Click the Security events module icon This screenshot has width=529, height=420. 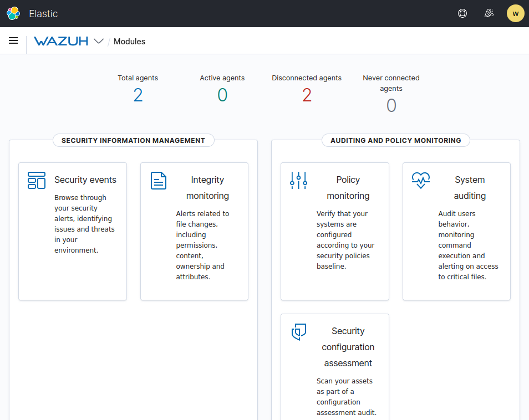(36, 180)
